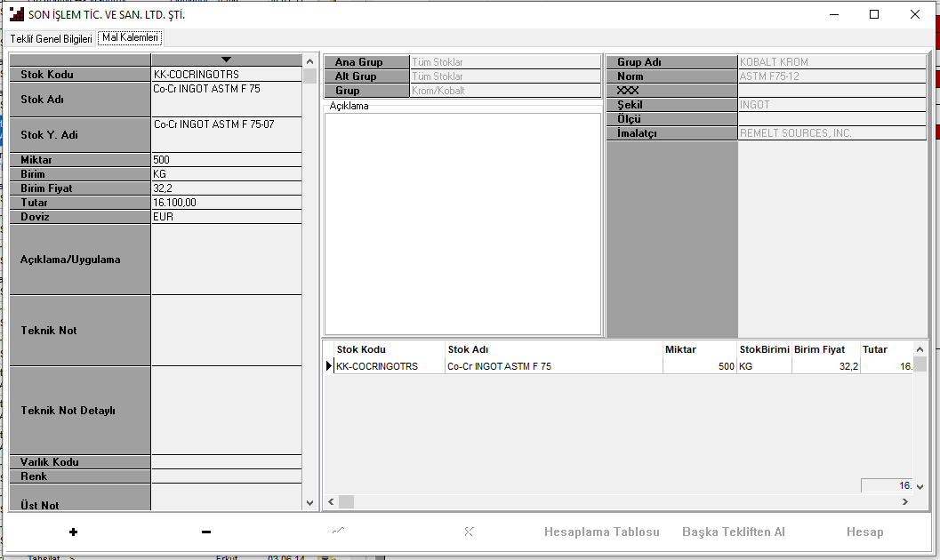940x560 pixels.
Task: Select the Doviz field with EUR
Action: click(x=226, y=217)
